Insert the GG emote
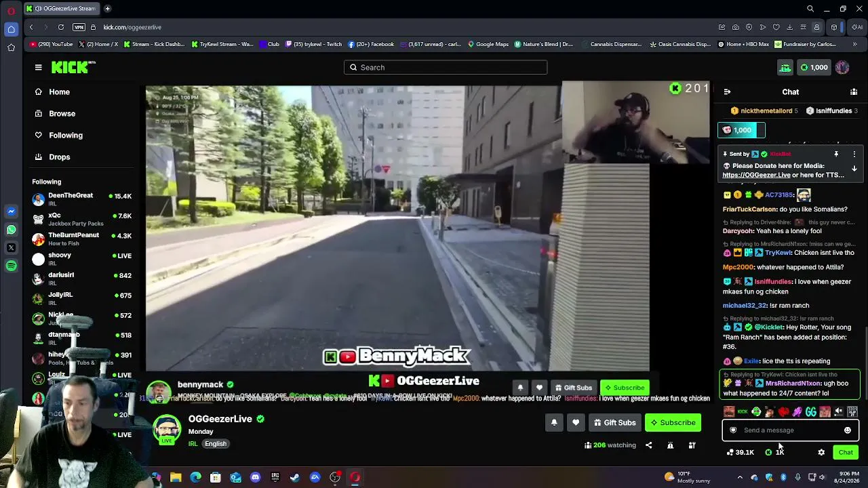The width and height of the screenshot is (868, 488). [x=810, y=411]
